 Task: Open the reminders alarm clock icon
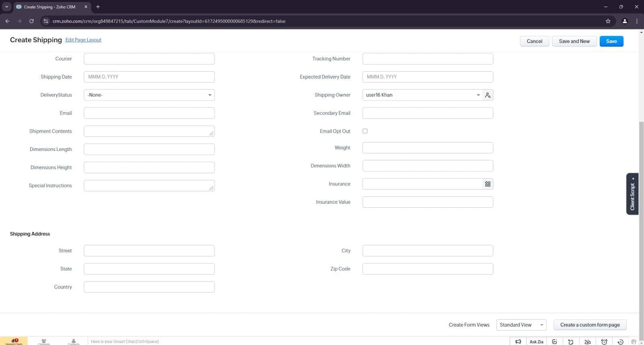pyautogui.click(x=604, y=342)
